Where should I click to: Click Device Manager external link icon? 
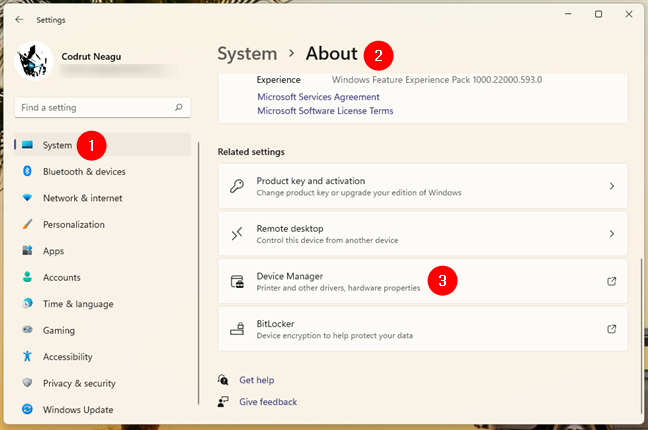pyautogui.click(x=612, y=281)
